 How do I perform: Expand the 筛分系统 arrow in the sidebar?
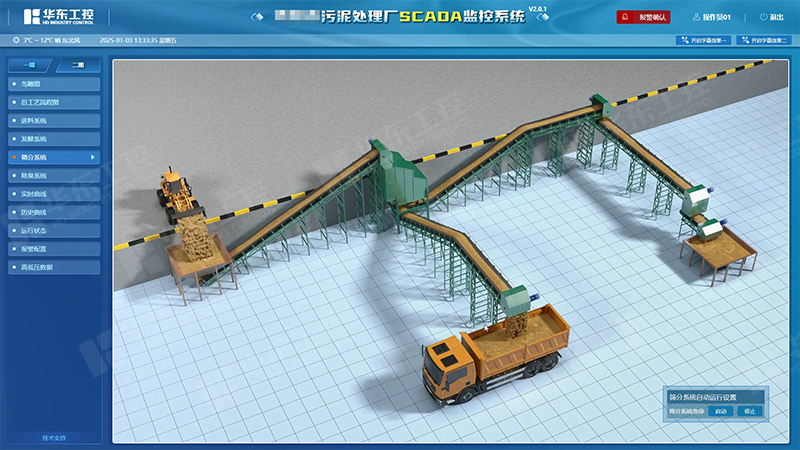click(x=93, y=157)
